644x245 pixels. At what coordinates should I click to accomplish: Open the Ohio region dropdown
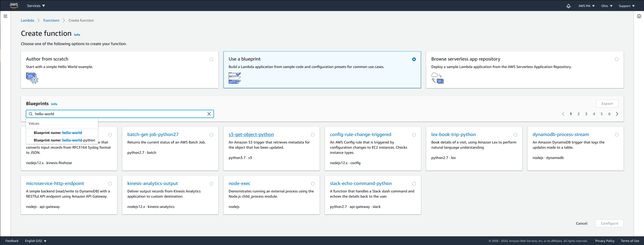pyautogui.click(x=607, y=6)
